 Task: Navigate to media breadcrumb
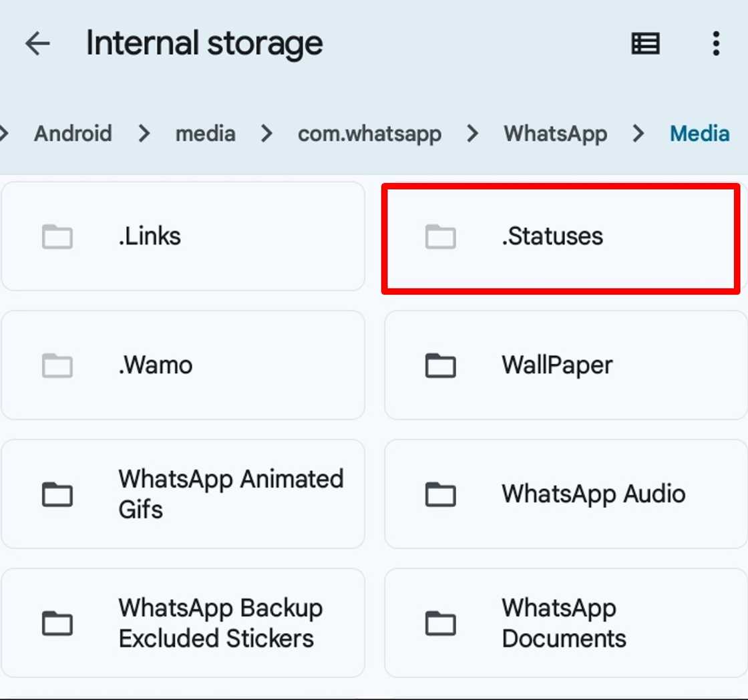206,134
